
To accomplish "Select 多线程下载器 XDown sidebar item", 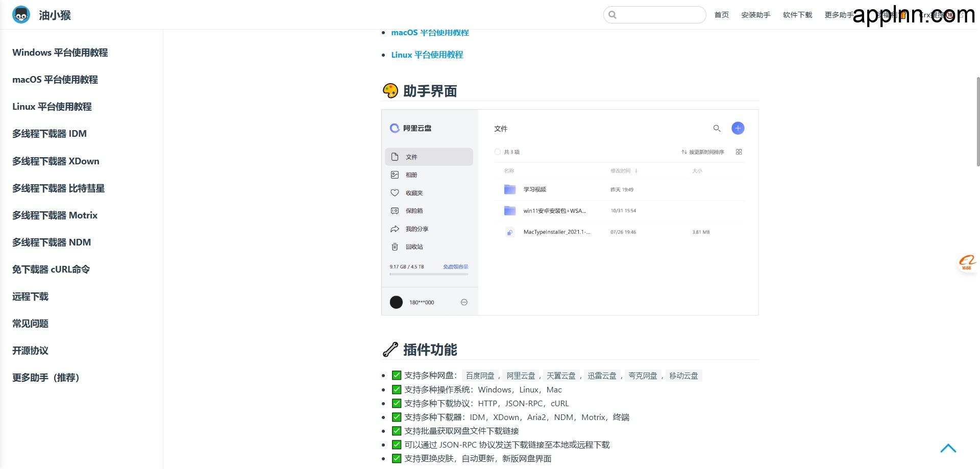I will (56, 161).
